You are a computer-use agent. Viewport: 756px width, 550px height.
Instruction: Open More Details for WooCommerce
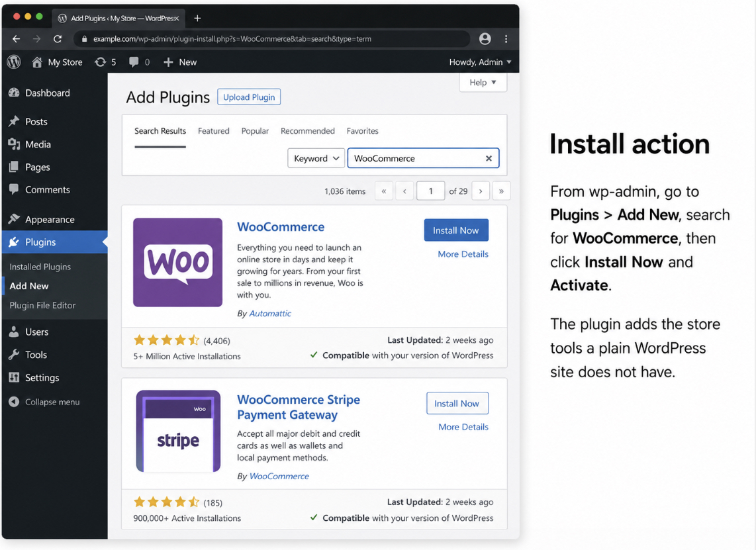pos(463,254)
